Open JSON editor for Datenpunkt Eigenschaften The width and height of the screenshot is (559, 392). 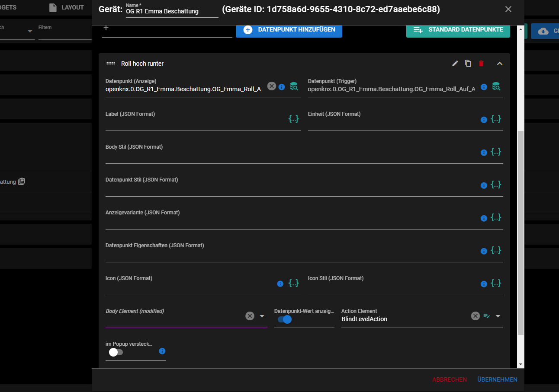click(496, 250)
